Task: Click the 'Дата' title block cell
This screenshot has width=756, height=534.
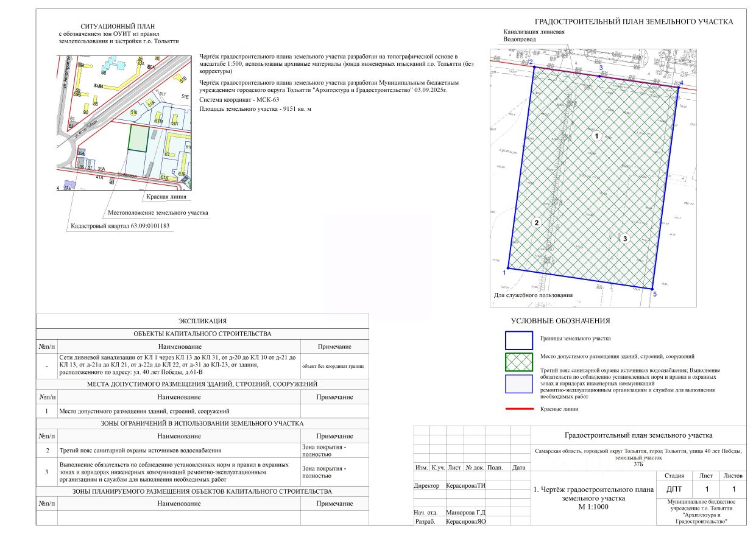Action: pyautogui.click(x=519, y=468)
